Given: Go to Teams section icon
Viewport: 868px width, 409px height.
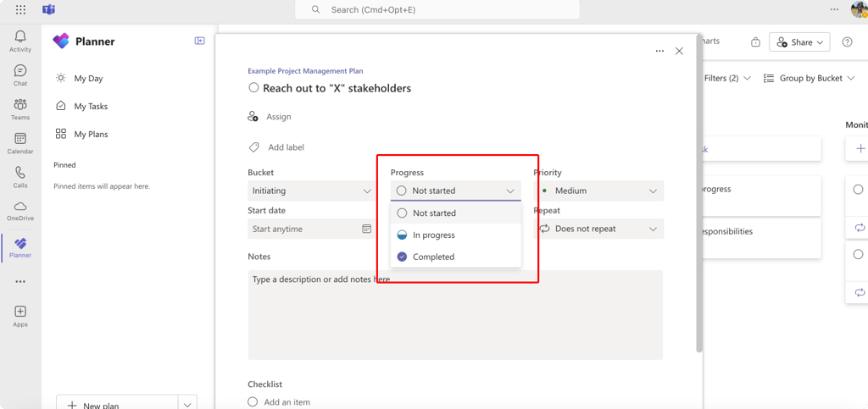Looking at the screenshot, I should [x=20, y=104].
